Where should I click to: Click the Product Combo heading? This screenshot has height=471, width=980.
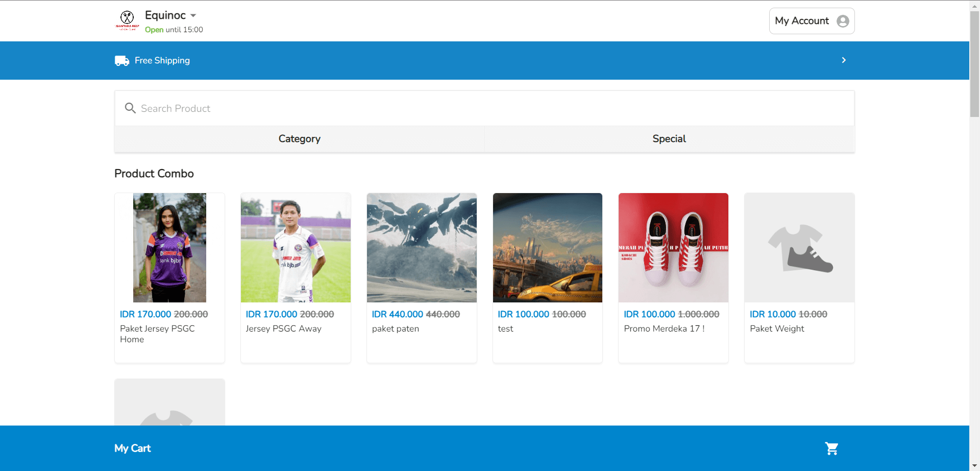coord(154,174)
